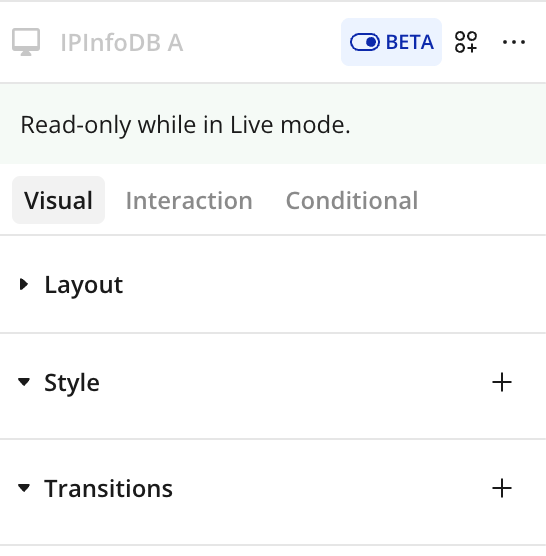Switch to the Visual tab
Image resolution: width=546 pixels, height=556 pixels.
(x=58, y=200)
